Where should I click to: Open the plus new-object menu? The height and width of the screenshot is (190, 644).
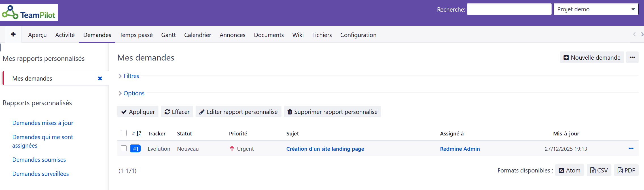(x=13, y=34)
